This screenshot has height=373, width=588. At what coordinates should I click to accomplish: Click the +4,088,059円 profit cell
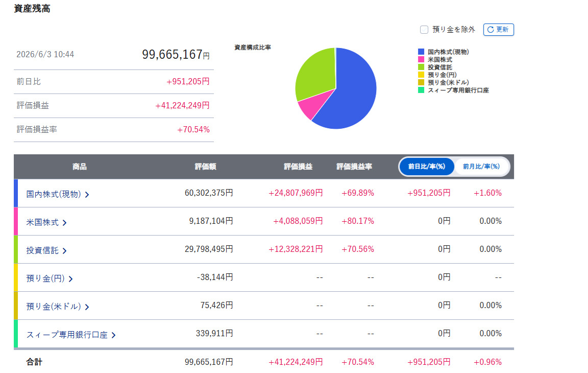298,221
